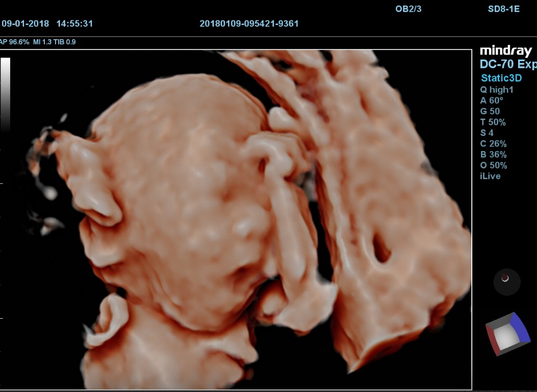537x392 pixels.
Task: Select the Q high1 quality parameter
Action: 496,90
